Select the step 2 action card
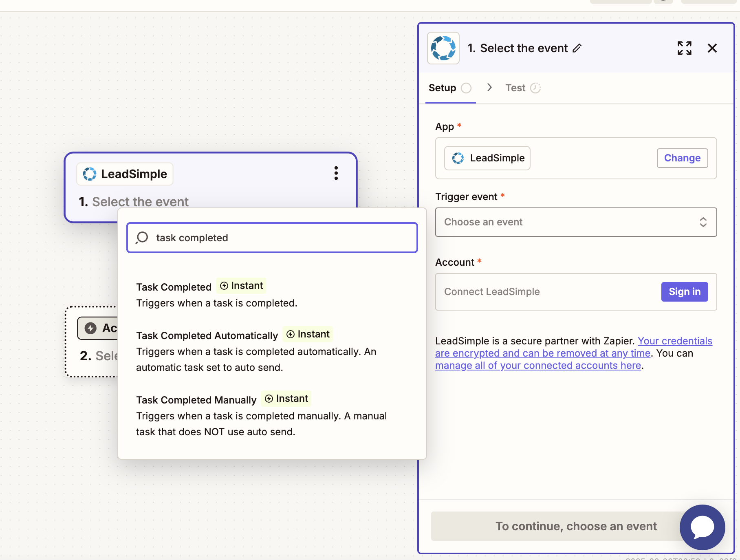The width and height of the screenshot is (740, 560). coord(92,342)
